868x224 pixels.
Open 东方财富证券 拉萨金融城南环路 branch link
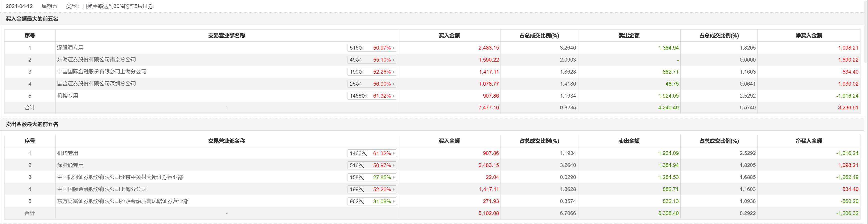pos(123,201)
